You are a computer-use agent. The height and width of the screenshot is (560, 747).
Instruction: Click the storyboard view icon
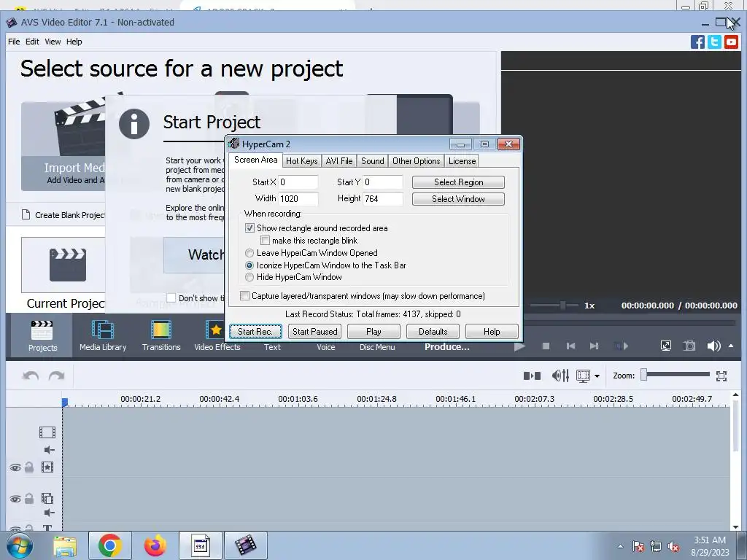pyautogui.click(x=583, y=376)
